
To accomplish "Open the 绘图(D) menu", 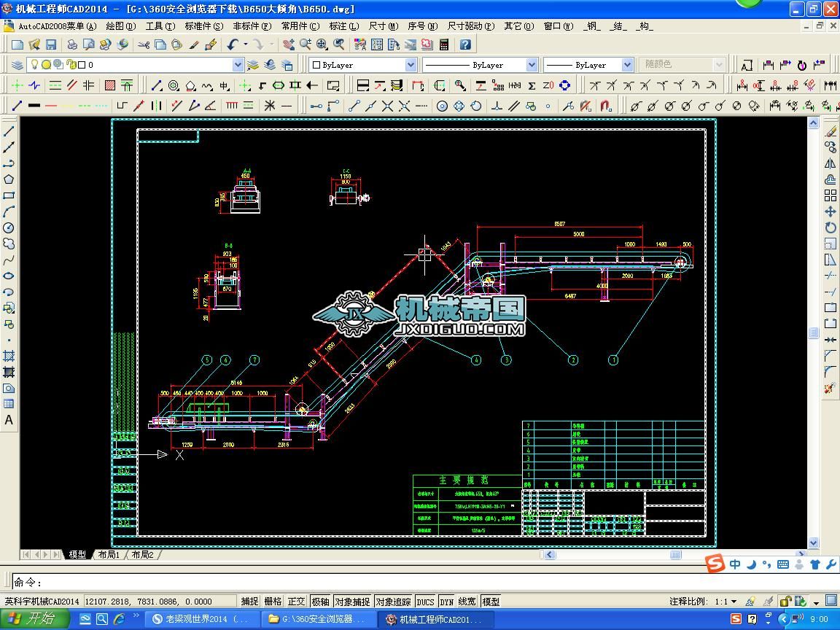I will pyautogui.click(x=120, y=26).
